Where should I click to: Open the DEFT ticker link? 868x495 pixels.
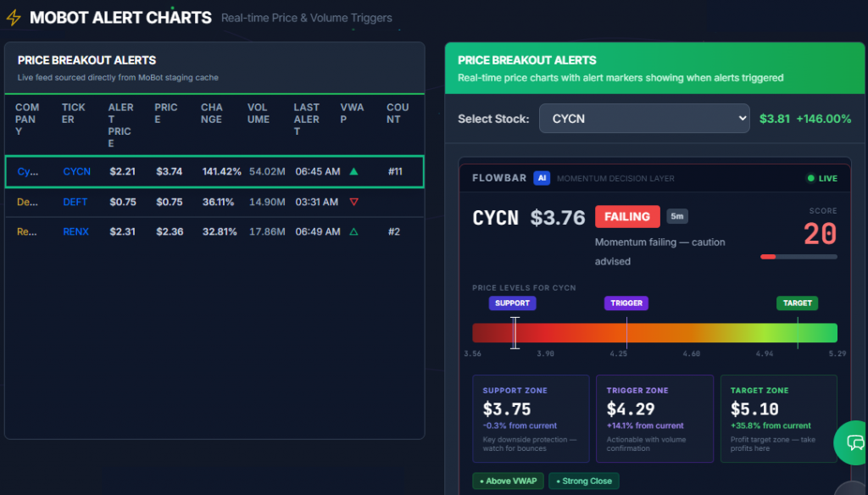coord(75,202)
